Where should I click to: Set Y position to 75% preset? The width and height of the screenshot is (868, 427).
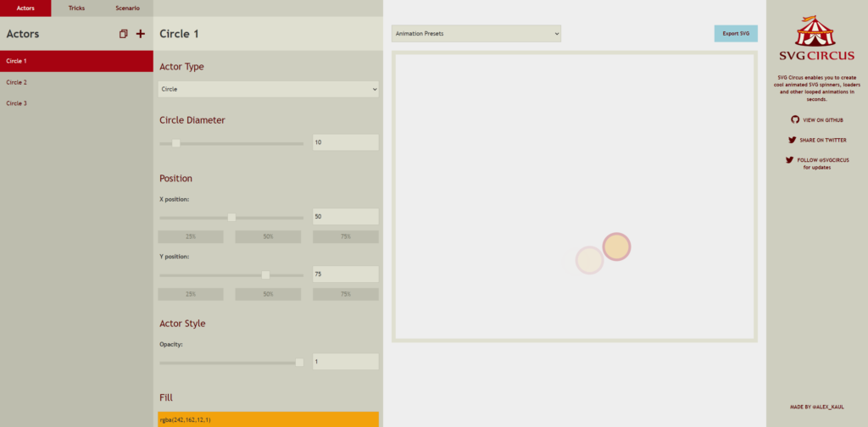tap(346, 294)
